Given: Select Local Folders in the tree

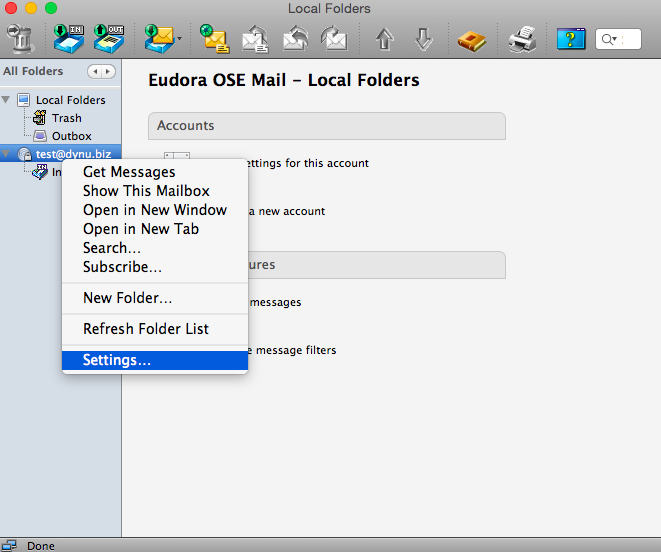Looking at the screenshot, I should coord(70,100).
